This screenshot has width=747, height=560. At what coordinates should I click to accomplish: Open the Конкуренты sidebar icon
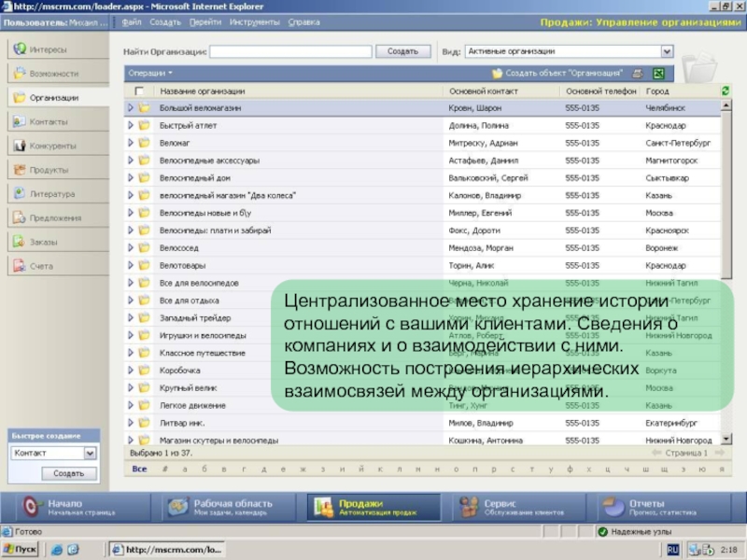pos(20,146)
